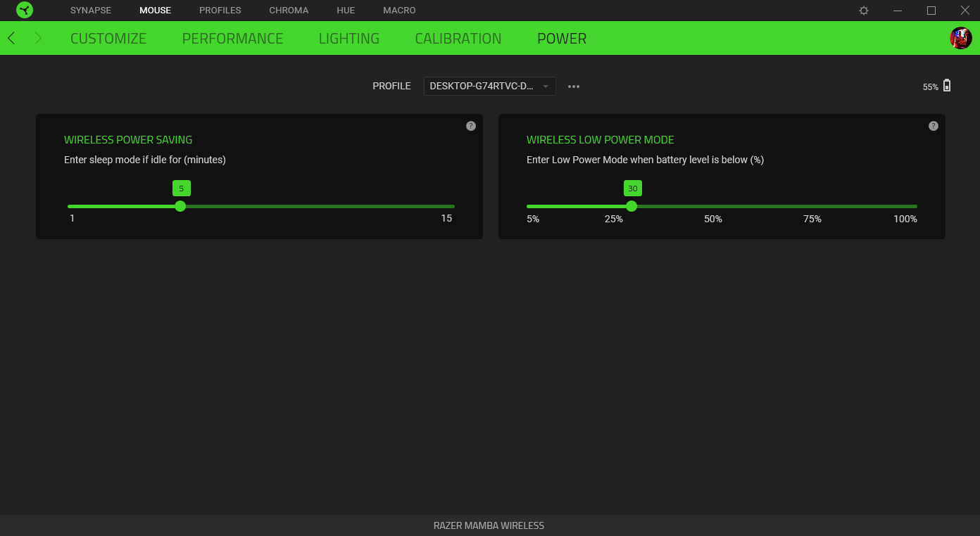Click the low power mode slider handle
Image resolution: width=980 pixels, height=536 pixels.
point(632,206)
